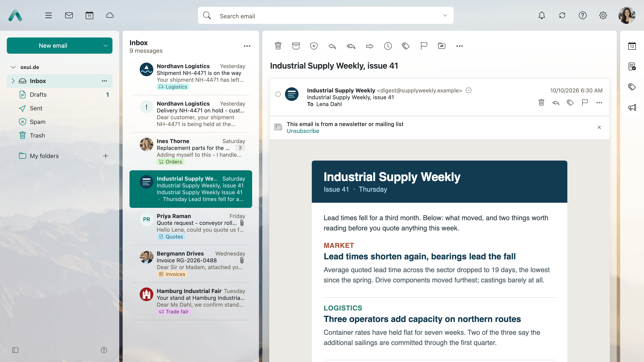Open Inbox list options menu

point(247,46)
